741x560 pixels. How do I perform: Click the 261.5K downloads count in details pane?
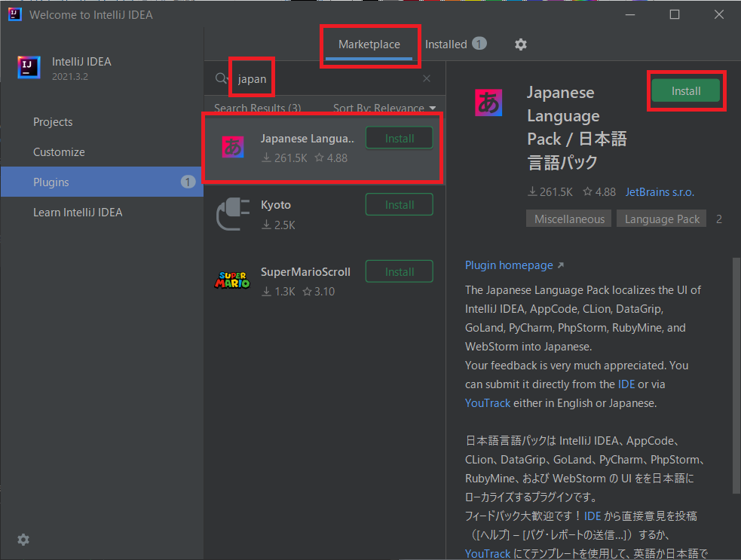550,192
